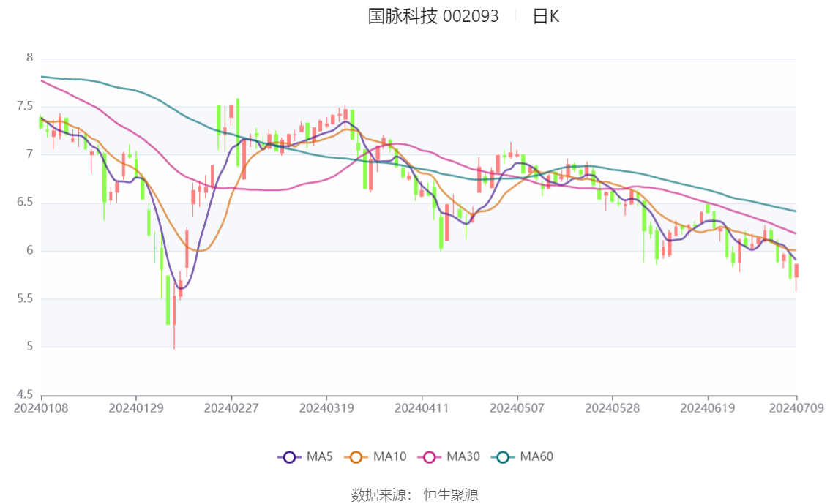Click the 20240619 x-axis date label

tap(708, 407)
